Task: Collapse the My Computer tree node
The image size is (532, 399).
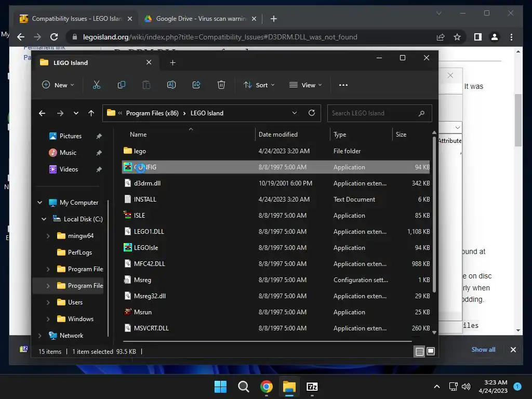Action: click(39, 203)
